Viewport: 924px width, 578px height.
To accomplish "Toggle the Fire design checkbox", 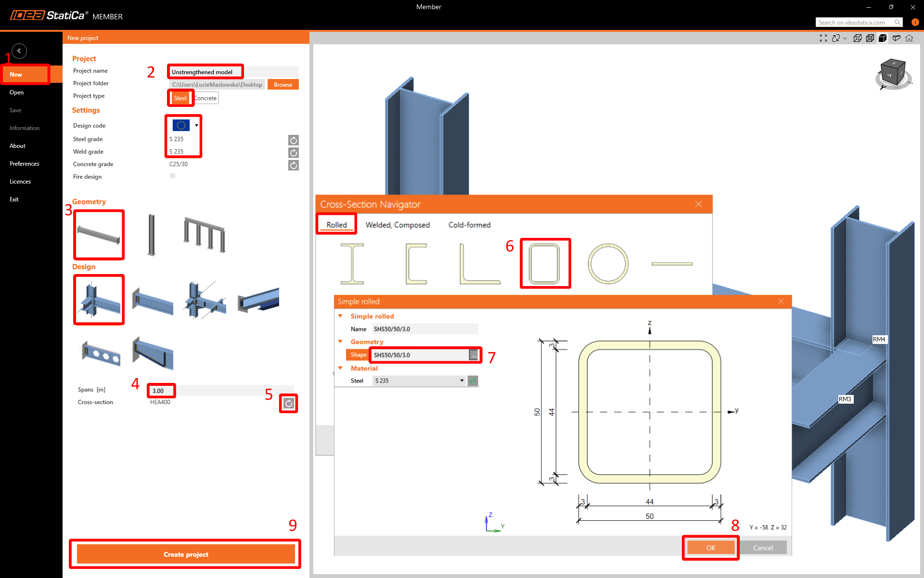I will [x=172, y=176].
